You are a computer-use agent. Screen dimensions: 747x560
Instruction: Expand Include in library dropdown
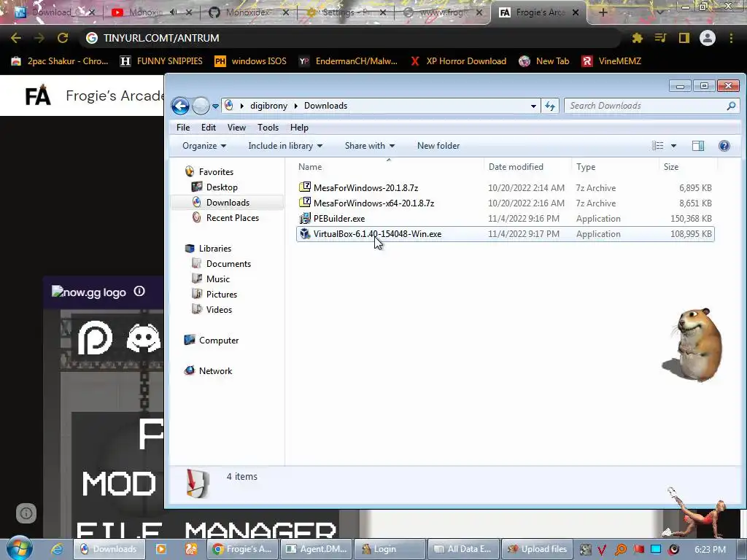[x=285, y=146]
